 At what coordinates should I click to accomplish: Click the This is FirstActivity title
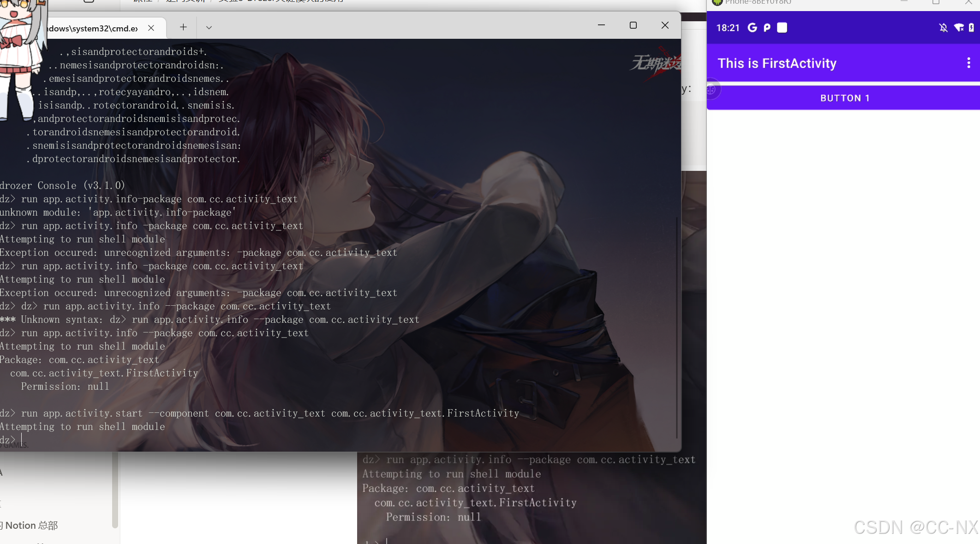[777, 63]
